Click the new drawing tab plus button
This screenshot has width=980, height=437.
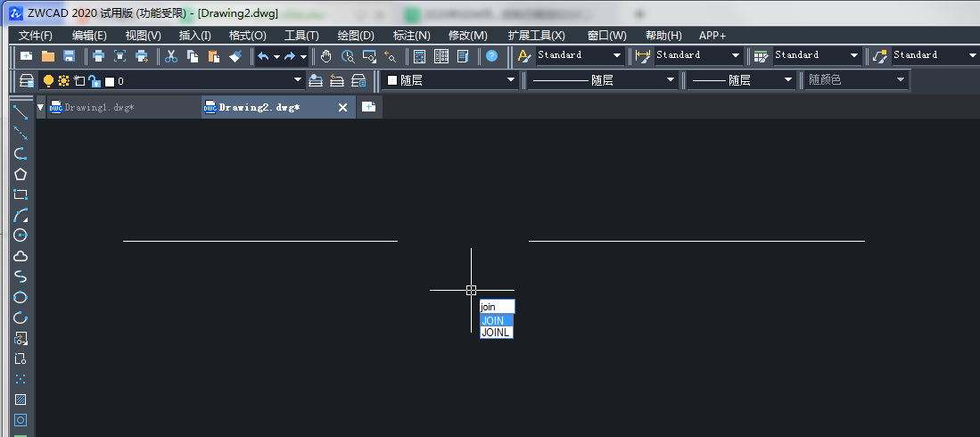[368, 107]
